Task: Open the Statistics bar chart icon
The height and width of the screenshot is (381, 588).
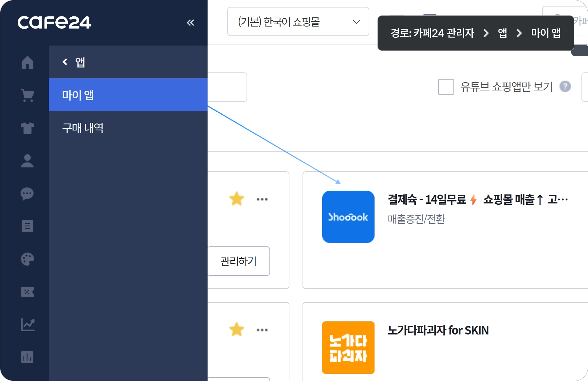Action: click(27, 357)
